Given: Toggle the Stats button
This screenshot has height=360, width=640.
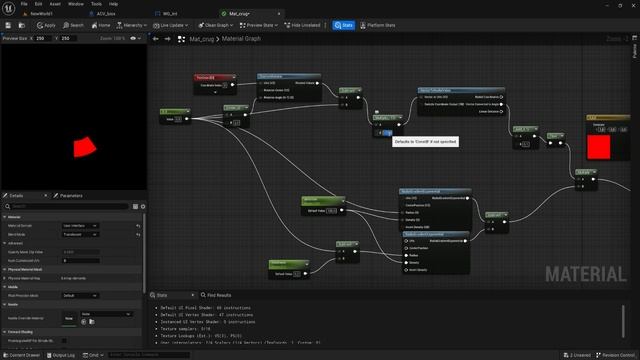Looking at the screenshot, I should click(x=344, y=25).
